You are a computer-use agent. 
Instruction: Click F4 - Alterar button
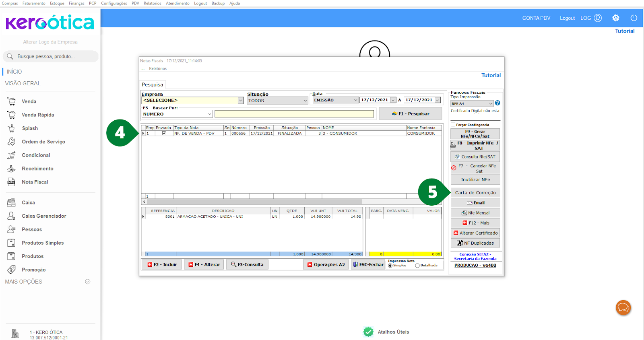pyautogui.click(x=204, y=264)
